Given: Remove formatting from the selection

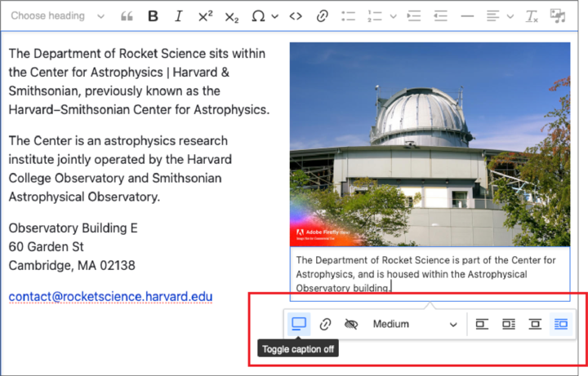Looking at the screenshot, I should [x=532, y=16].
